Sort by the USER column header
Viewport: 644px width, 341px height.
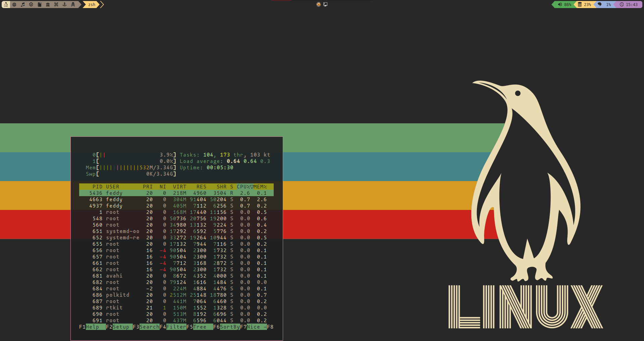coord(113,187)
